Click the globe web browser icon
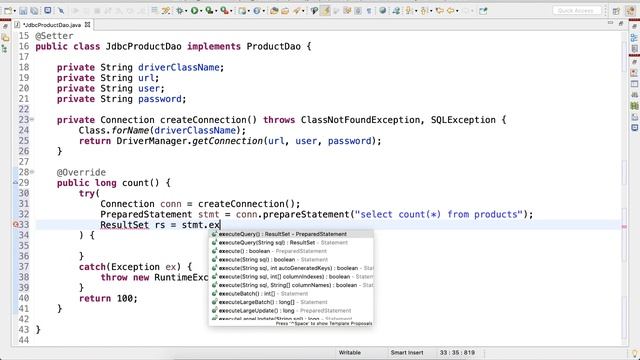 (x=383, y=11)
